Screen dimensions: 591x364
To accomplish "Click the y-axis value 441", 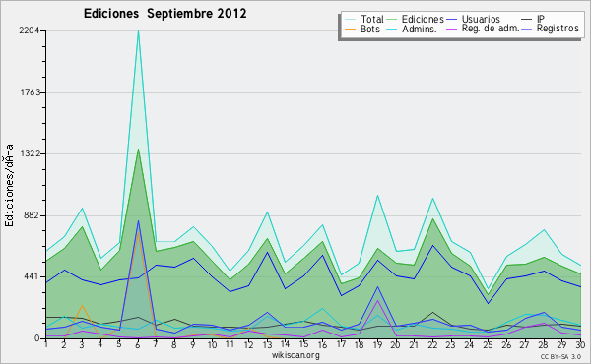I will [x=32, y=276].
